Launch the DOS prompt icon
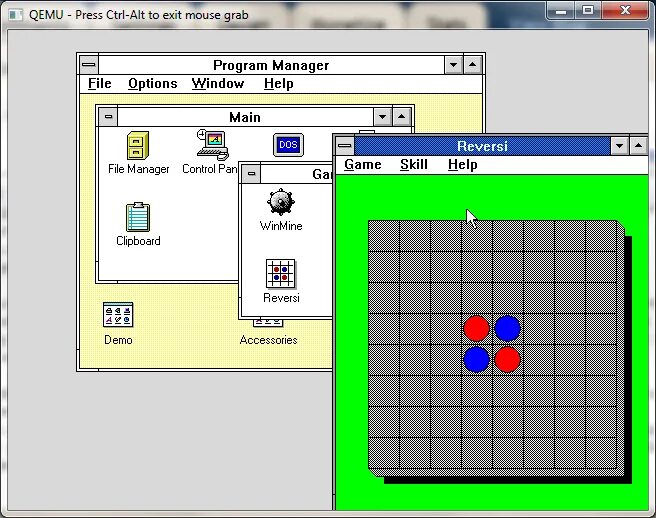This screenshot has height=518, width=656. [x=288, y=145]
